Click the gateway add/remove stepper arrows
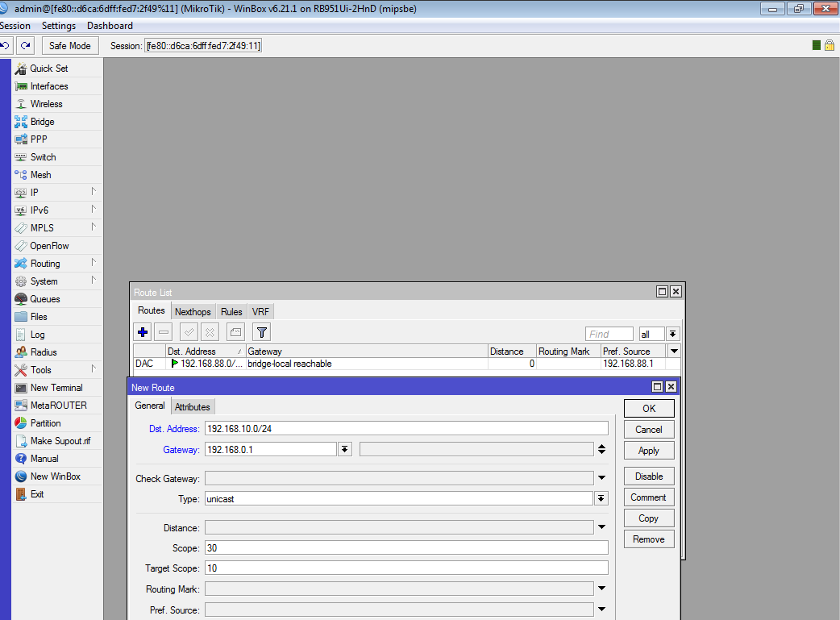 601,450
